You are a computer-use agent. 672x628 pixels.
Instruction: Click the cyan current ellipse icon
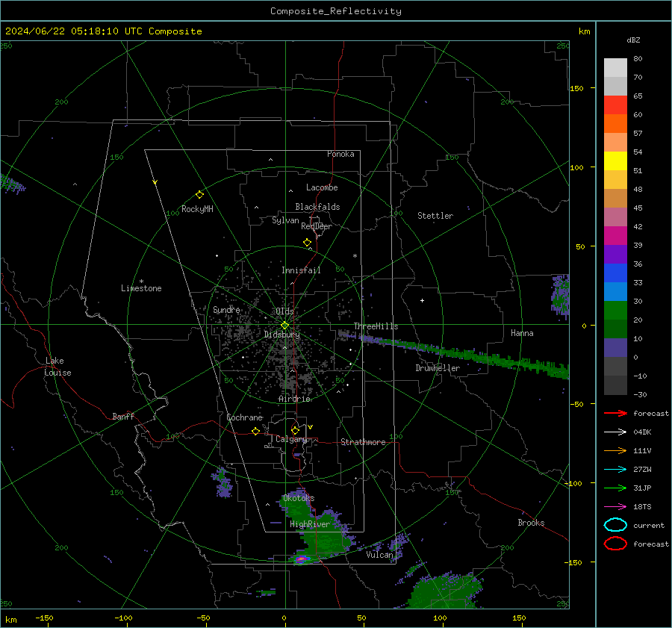615,525
